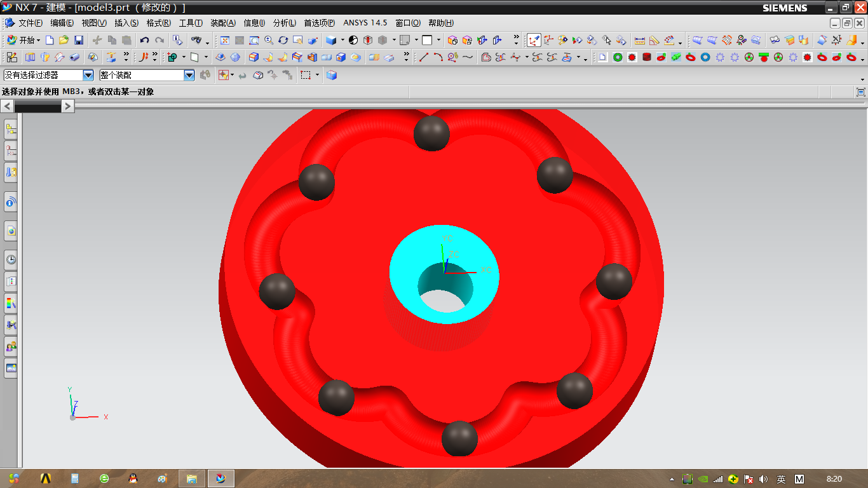Open the 分析(L) Analysis menu
This screenshot has width=868, height=488.
(x=284, y=23)
